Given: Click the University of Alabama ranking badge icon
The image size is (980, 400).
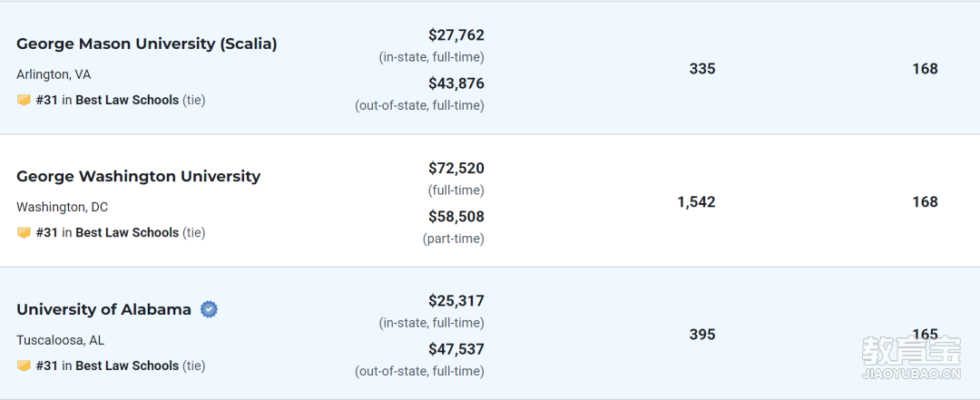Looking at the screenshot, I should (24, 366).
